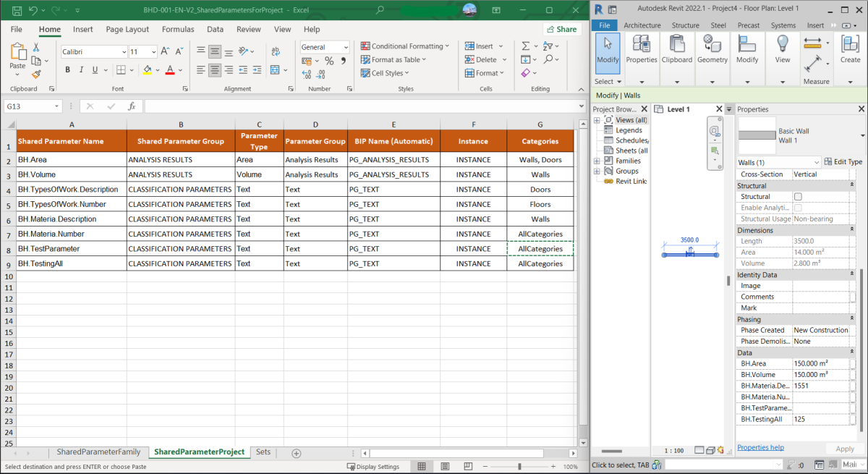The height and width of the screenshot is (474, 868).
Task: Expand the Walls (1) type filter dropdown
Action: coord(817,162)
